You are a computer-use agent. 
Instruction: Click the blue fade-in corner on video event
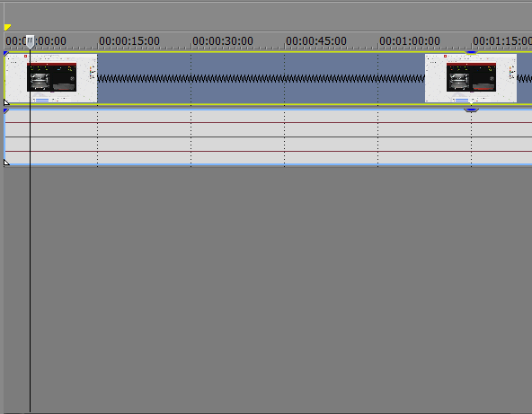pyautogui.click(x=5, y=54)
